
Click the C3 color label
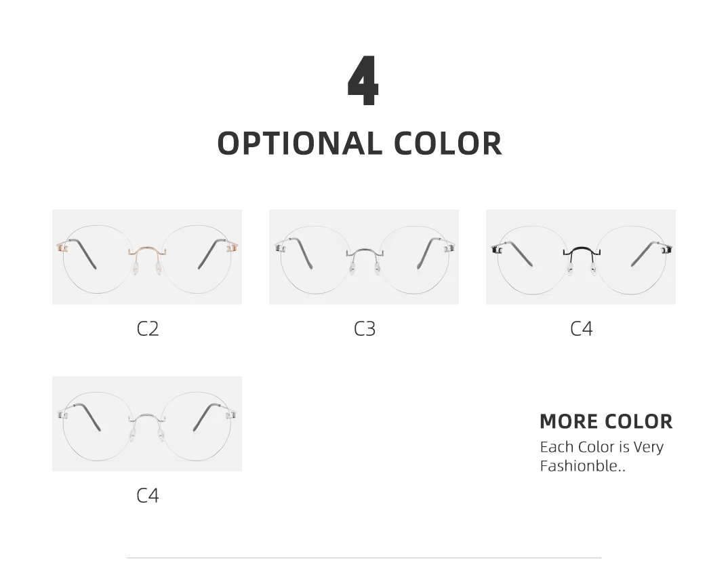click(365, 329)
